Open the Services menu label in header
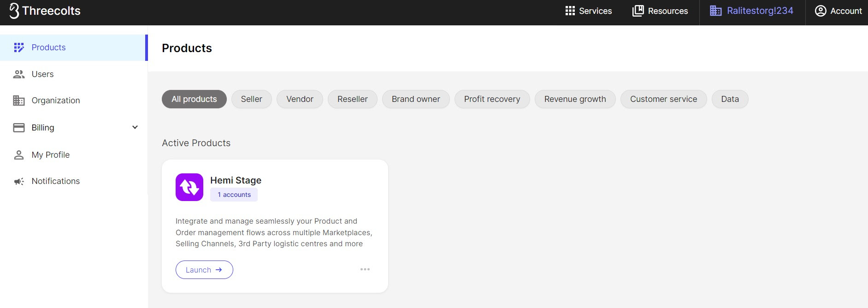868x308 pixels. (596, 11)
